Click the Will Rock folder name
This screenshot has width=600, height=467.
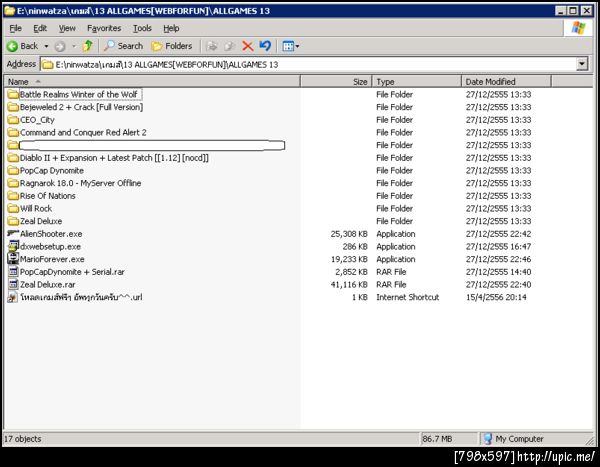[36, 209]
